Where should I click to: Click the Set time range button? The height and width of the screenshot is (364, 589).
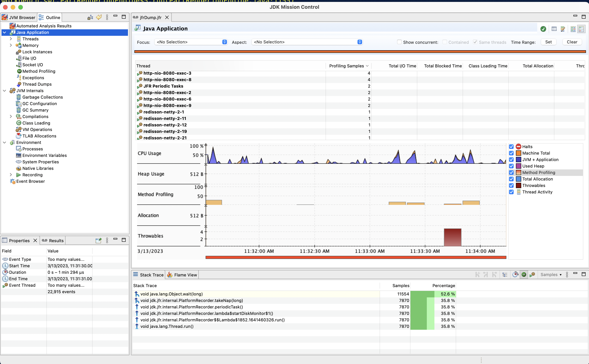(548, 42)
